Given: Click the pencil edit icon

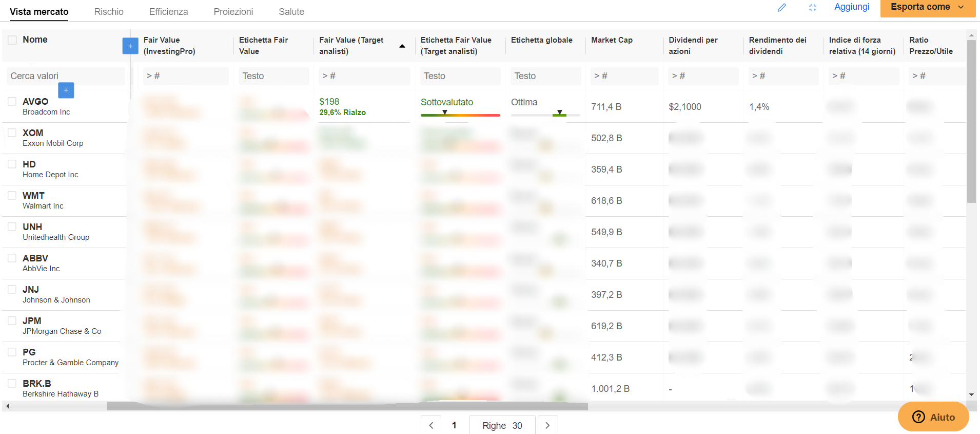Looking at the screenshot, I should (782, 8).
